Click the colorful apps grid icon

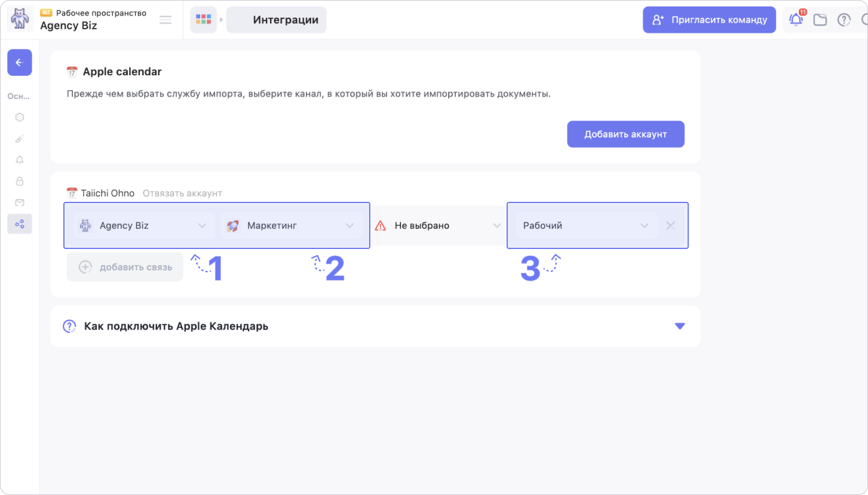point(203,20)
